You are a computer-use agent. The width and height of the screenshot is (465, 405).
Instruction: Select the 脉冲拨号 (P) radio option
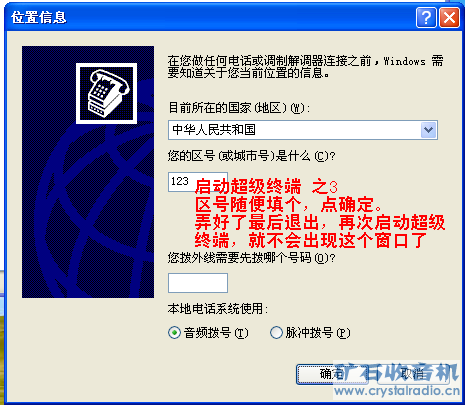276,333
